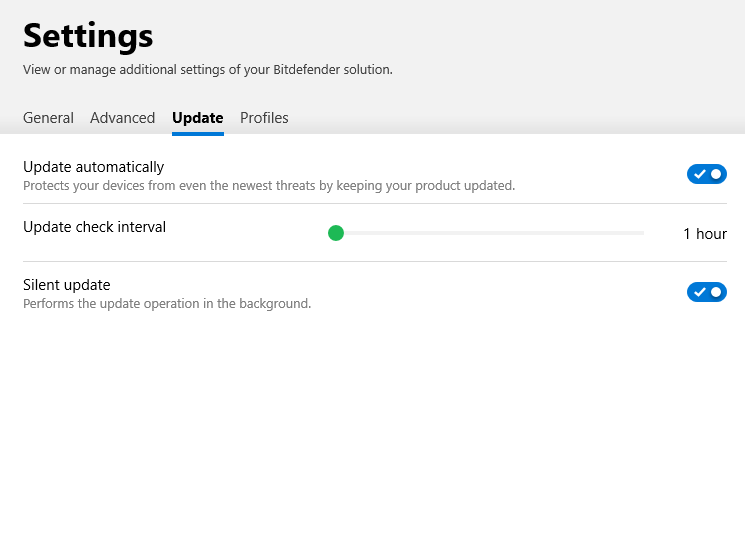Click the checkmark icon in Silent update switch
The image size is (745, 545).
pos(699,292)
